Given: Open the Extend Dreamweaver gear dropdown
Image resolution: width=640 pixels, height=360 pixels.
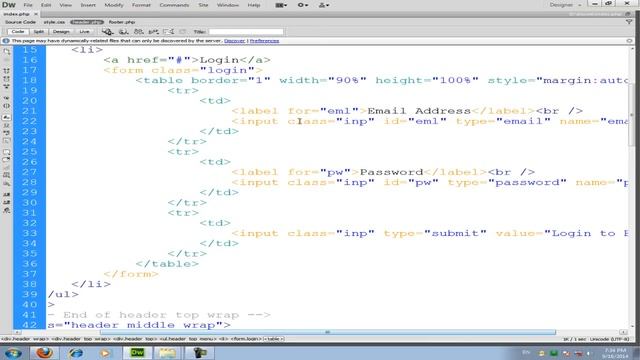Looking at the screenshot, I should tap(302, 5).
